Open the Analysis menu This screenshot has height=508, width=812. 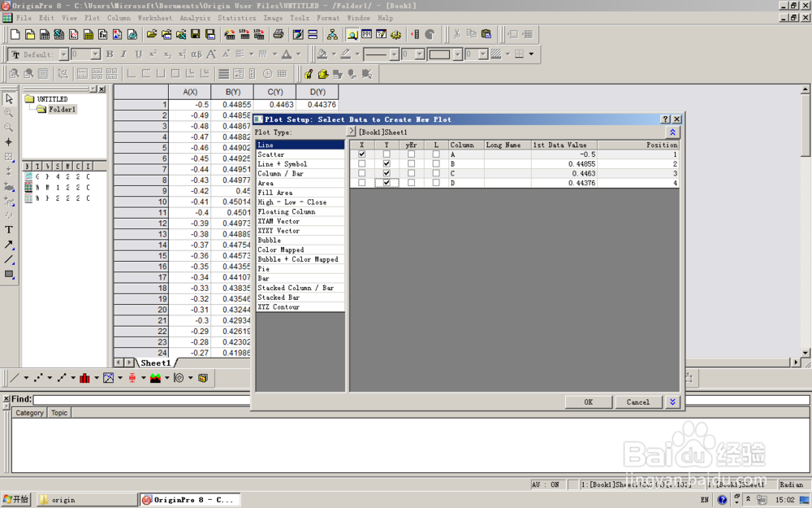click(x=195, y=18)
